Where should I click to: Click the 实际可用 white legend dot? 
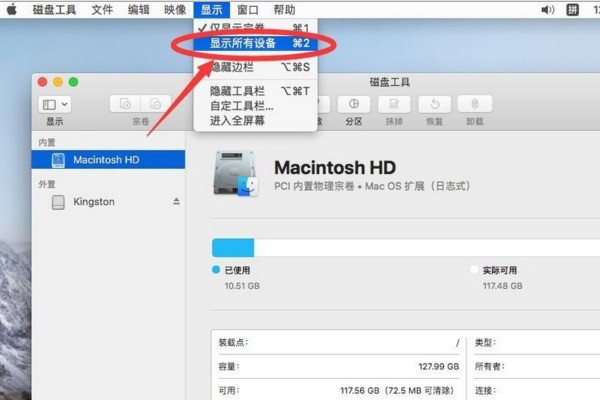[x=474, y=270]
